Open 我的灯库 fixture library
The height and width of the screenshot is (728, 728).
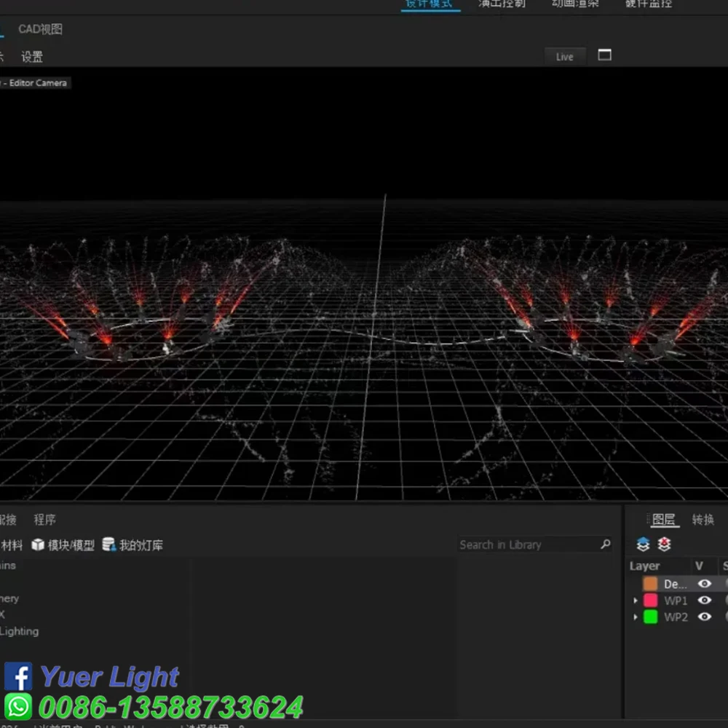click(141, 545)
